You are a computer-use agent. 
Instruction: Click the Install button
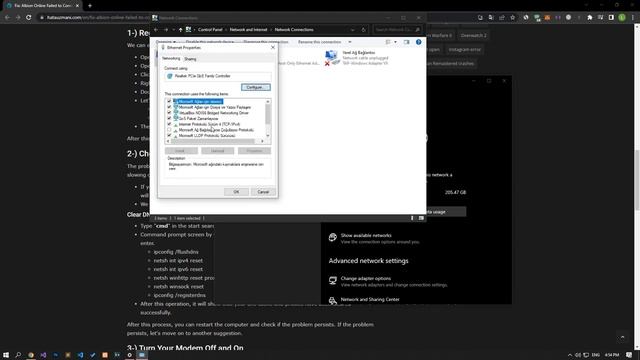[181, 151]
